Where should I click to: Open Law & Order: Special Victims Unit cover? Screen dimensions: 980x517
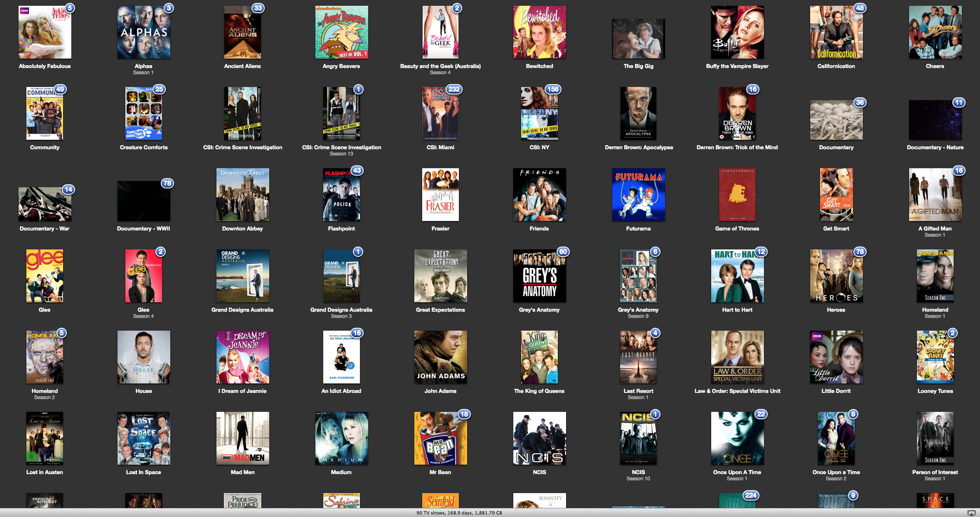pyautogui.click(x=737, y=357)
